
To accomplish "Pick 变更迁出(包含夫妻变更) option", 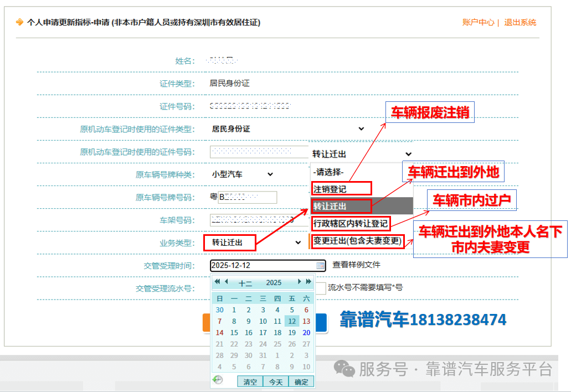I will click(x=357, y=241).
